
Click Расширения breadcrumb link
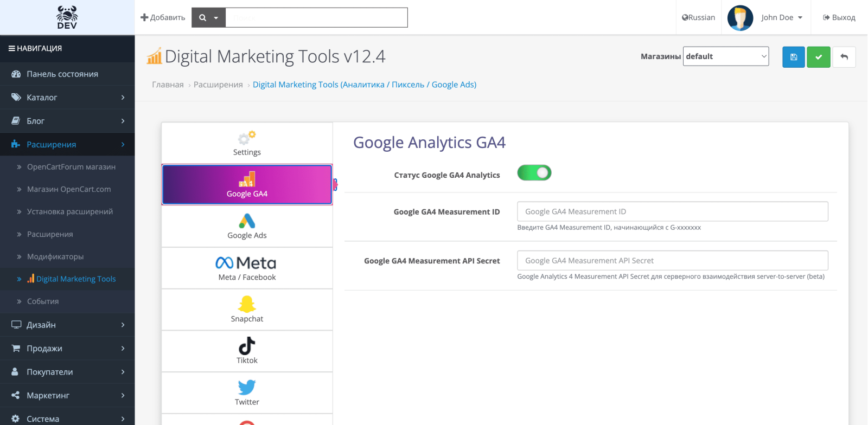[218, 85]
